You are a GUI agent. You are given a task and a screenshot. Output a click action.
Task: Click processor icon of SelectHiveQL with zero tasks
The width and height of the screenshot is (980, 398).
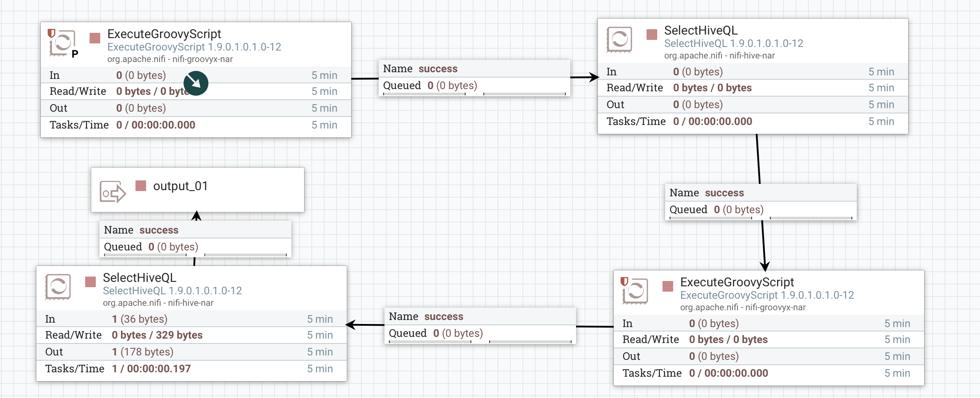point(619,39)
